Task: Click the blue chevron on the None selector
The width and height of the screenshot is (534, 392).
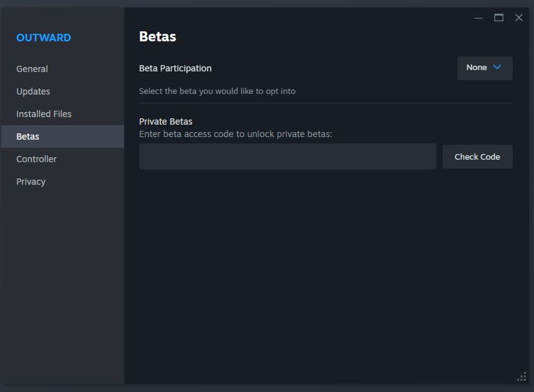Action: click(x=495, y=68)
